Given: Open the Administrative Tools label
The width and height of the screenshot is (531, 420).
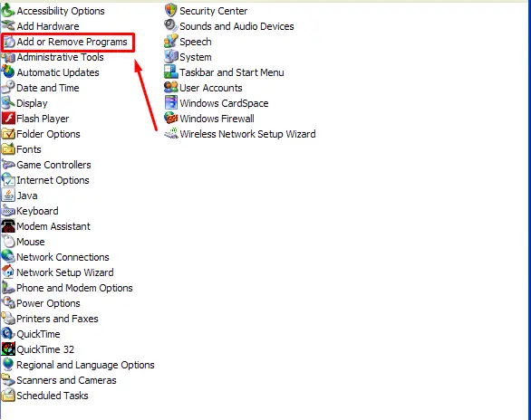Looking at the screenshot, I should point(61,57).
